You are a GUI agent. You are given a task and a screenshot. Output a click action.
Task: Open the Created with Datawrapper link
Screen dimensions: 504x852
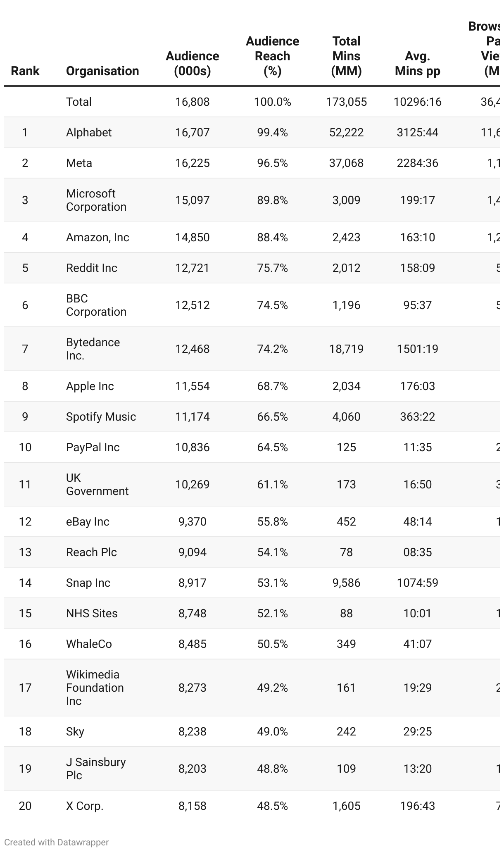(x=57, y=842)
